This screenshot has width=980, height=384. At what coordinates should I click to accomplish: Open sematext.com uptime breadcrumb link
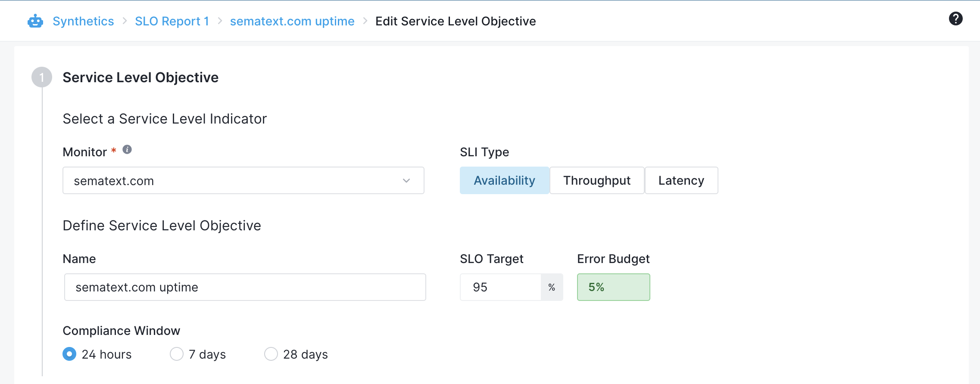(292, 21)
